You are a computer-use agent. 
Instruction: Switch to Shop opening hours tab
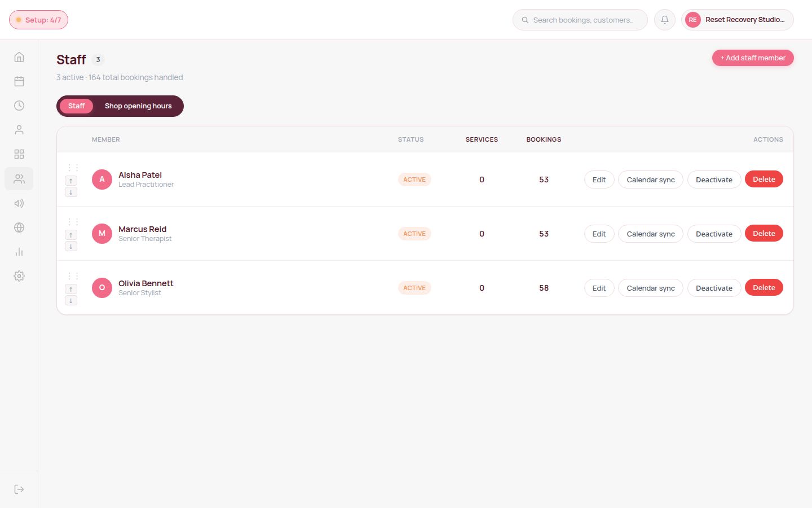click(x=138, y=106)
